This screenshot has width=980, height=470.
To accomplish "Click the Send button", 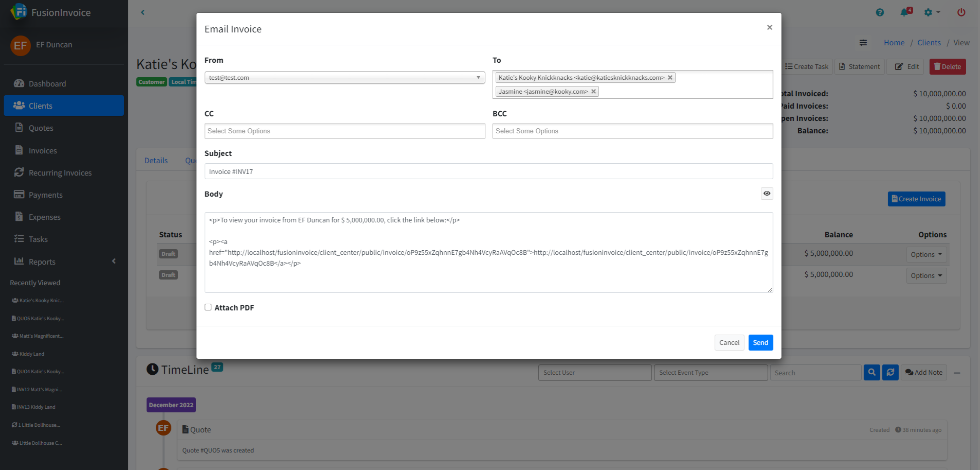I will coord(760,343).
